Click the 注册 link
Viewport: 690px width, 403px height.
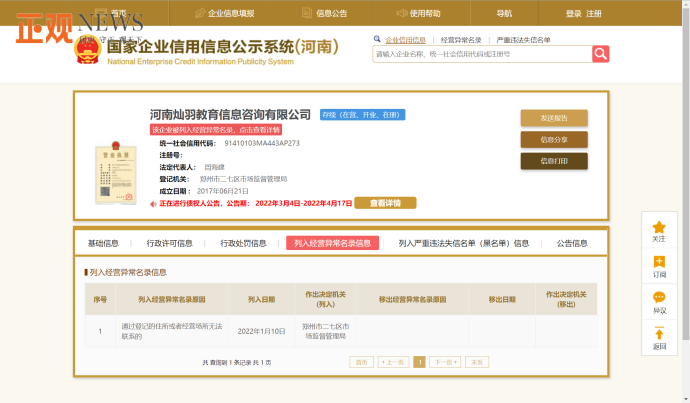click(594, 14)
